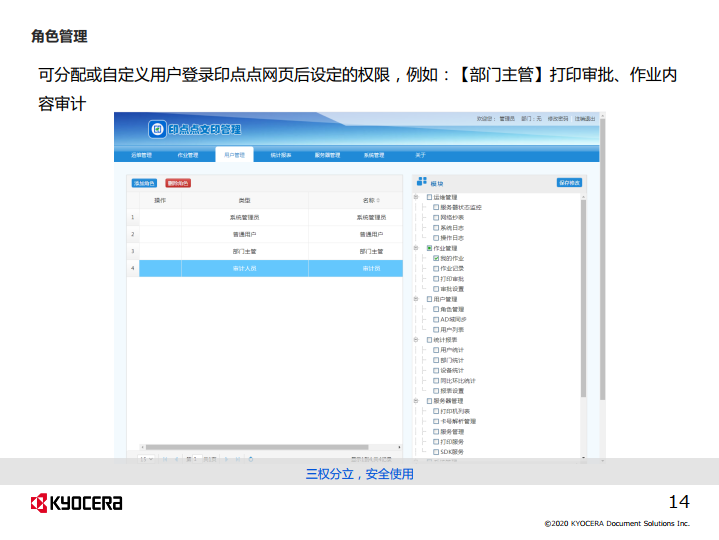Click the module tree vertical scrollbar
The width and height of the screenshot is (719, 540).
(583, 300)
